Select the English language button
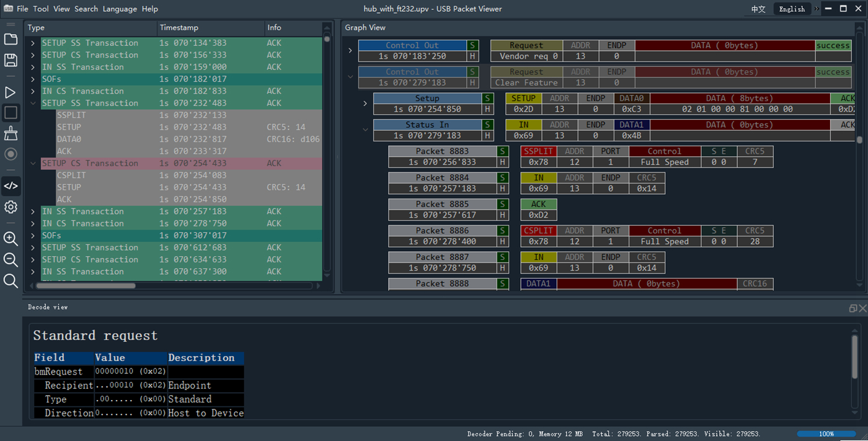The width and height of the screenshot is (868, 441). tap(792, 9)
